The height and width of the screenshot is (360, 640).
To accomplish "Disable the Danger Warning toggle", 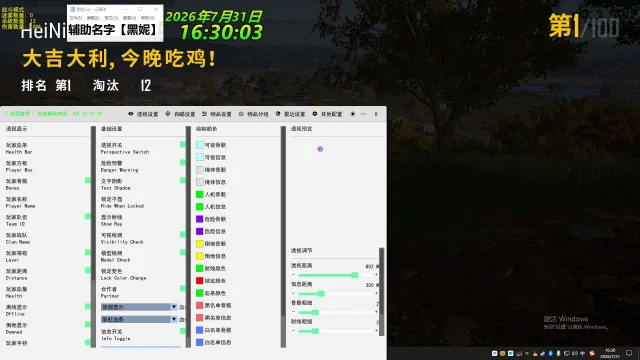I will pyautogui.click(x=182, y=162).
